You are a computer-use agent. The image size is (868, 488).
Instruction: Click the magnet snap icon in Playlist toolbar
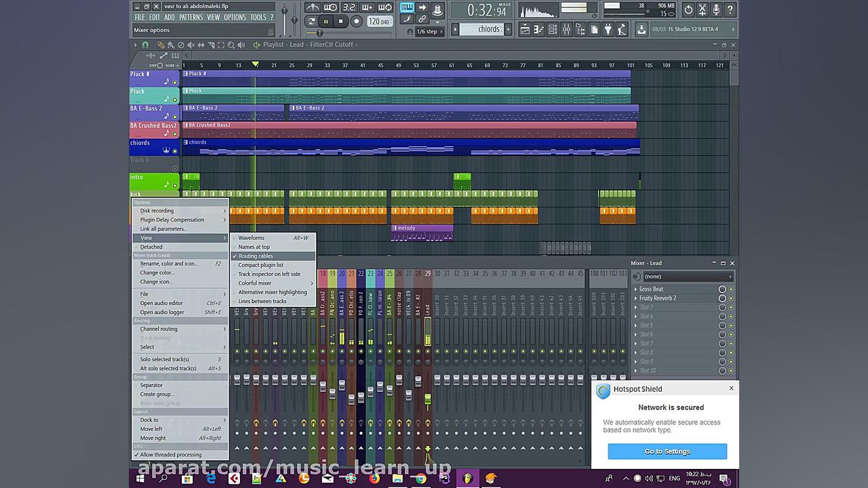[x=145, y=45]
